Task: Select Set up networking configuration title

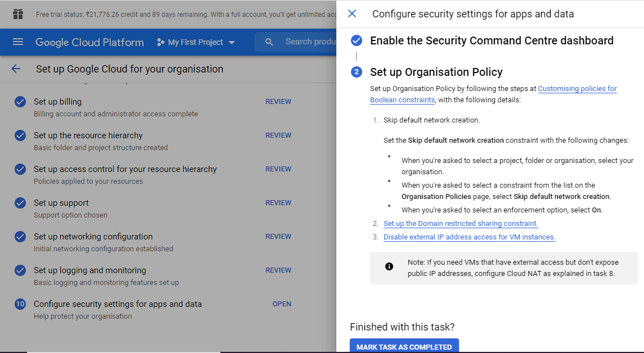Action: pyautogui.click(x=93, y=236)
